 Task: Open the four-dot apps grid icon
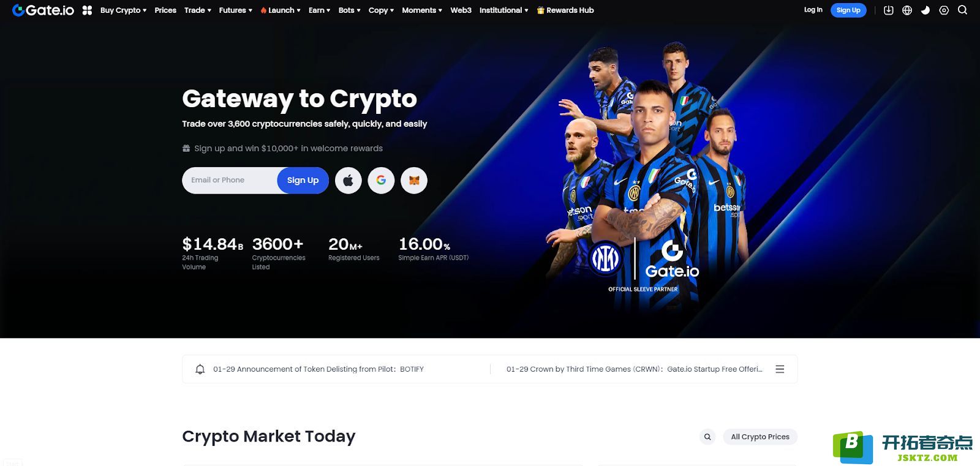[88, 10]
